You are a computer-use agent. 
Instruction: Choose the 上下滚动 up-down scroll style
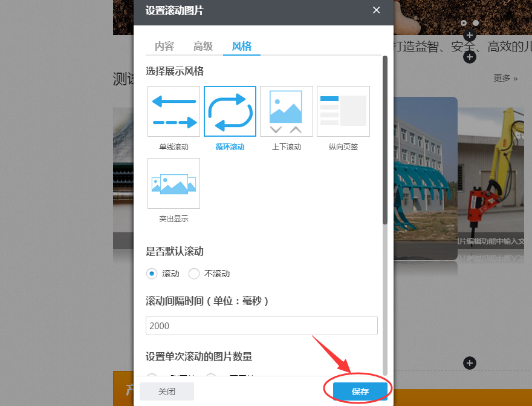[x=286, y=111]
